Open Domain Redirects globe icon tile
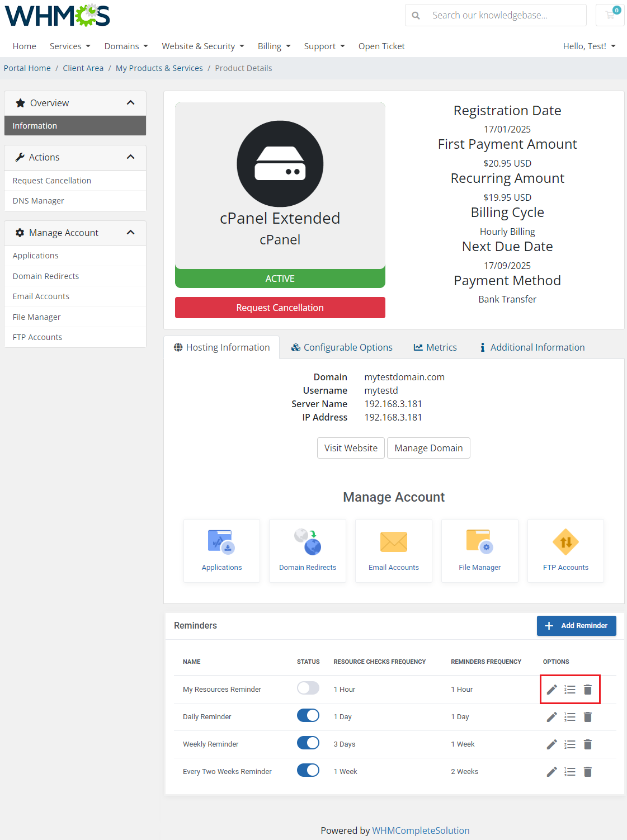This screenshot has width=627, height=840. (308, 551)
